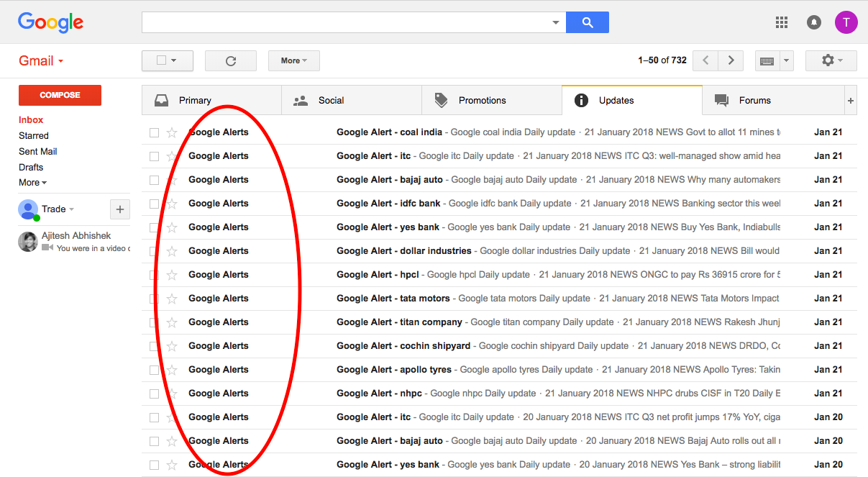Add a new Hangouts contact with plus icon
The height and width of the screenshot is (477, 868).
119,209
